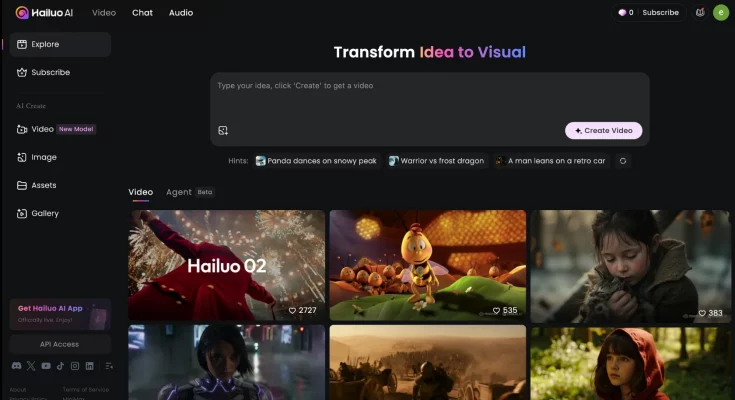Use the Panda dances on snowy peak hint
Viewport: 735px width, 400px height.
pyautogui.click(x=316, y=161)
